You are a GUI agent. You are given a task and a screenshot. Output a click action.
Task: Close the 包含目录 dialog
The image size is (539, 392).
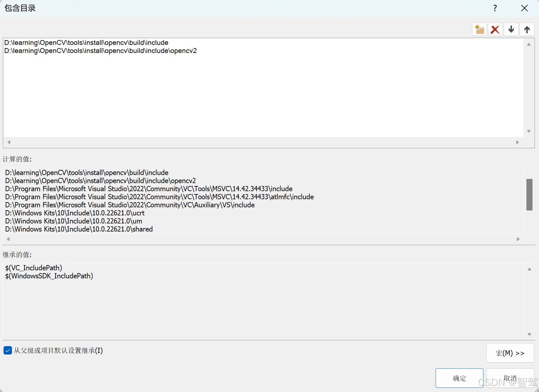pos(524,8)
